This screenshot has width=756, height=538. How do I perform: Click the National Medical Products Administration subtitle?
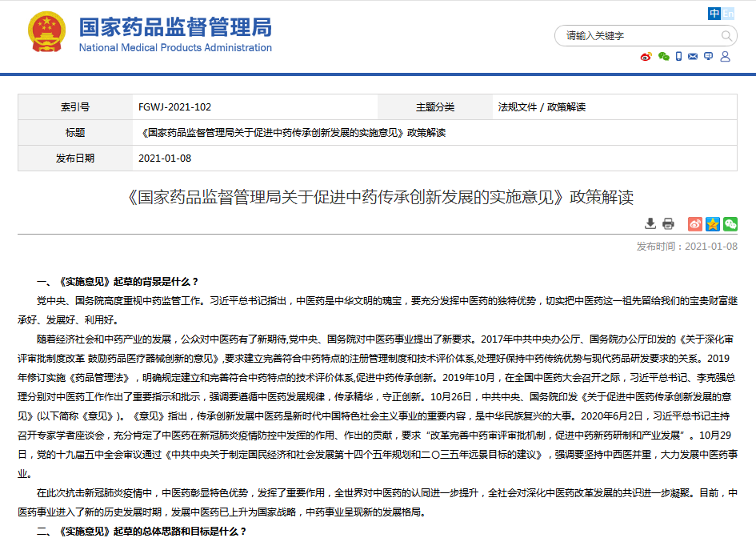coord(175,48)
